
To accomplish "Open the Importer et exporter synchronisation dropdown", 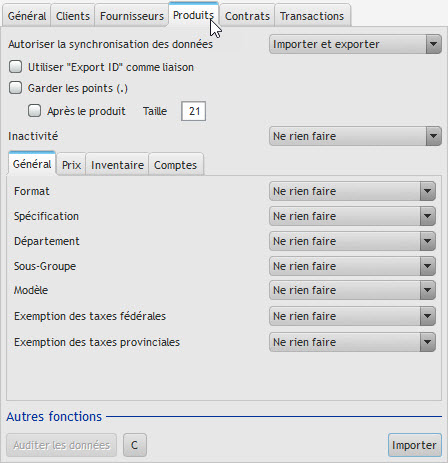I will (355, 44).
